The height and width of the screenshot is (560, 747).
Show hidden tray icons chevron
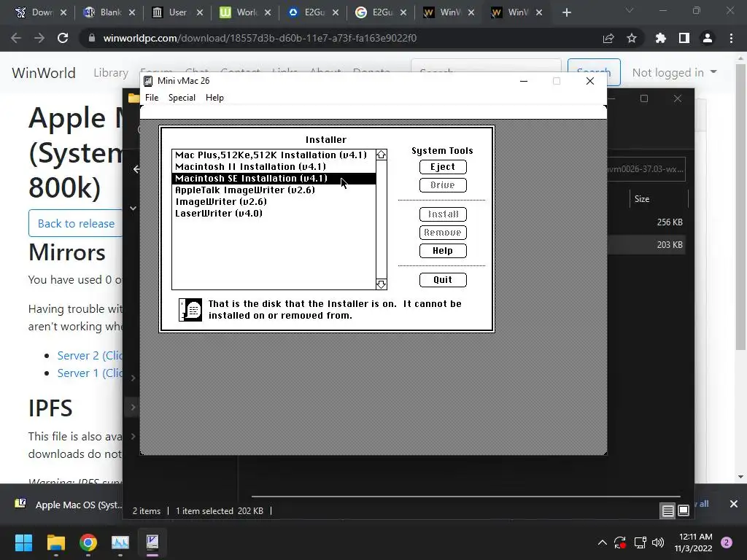(602, 542)
